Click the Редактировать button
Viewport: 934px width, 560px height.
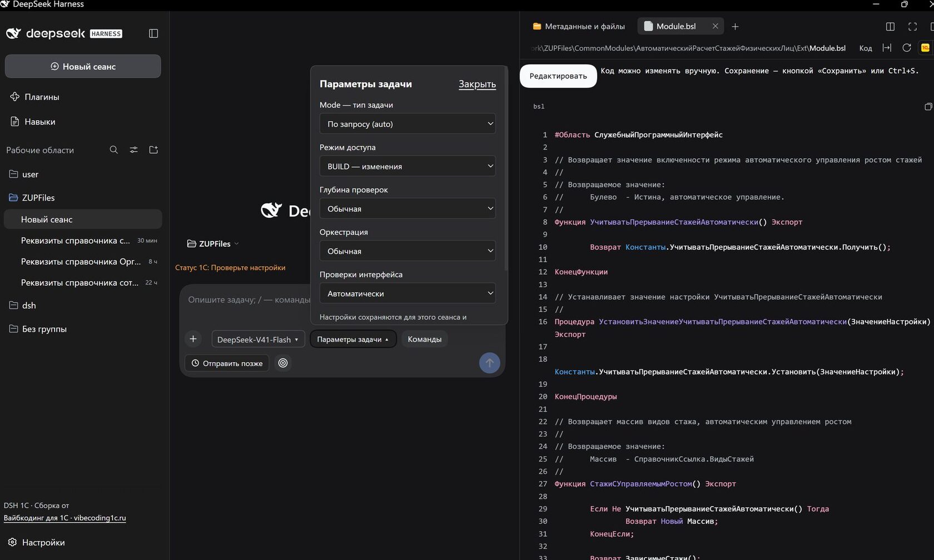tap(558, 76)
